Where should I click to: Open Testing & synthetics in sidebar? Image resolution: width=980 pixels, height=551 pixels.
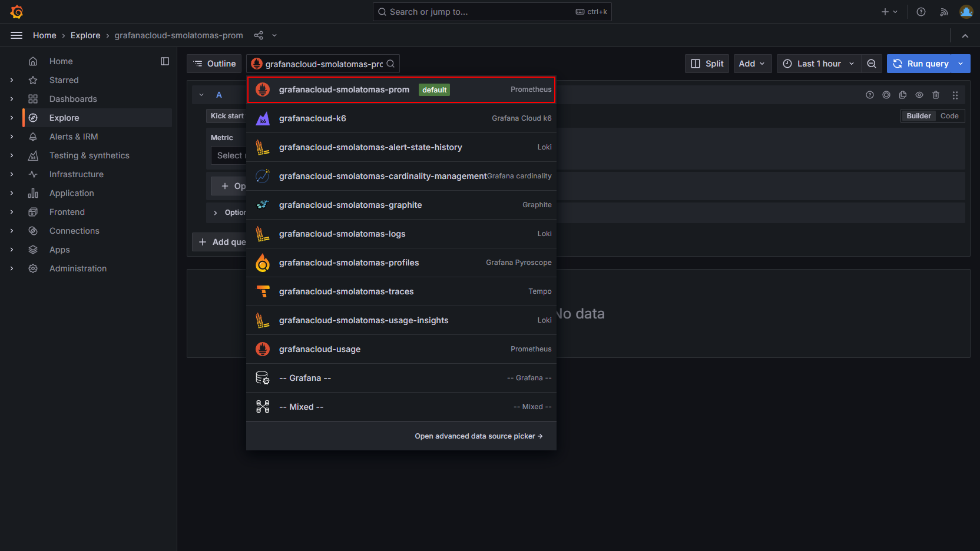pyautogui.click(x=90, y=155)
